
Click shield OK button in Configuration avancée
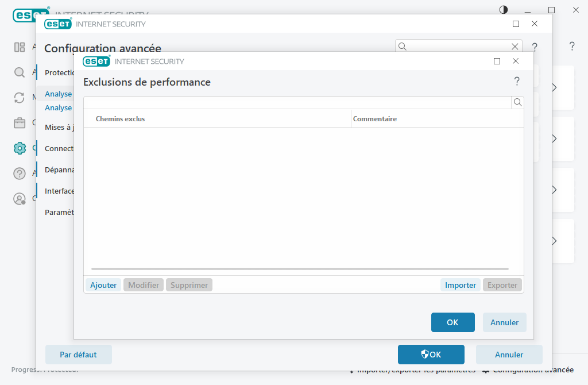pyautogui.click(x=431, y=355)
